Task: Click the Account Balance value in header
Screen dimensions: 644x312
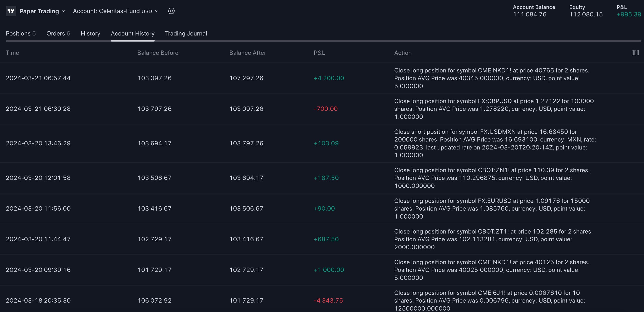Action: 530,14
